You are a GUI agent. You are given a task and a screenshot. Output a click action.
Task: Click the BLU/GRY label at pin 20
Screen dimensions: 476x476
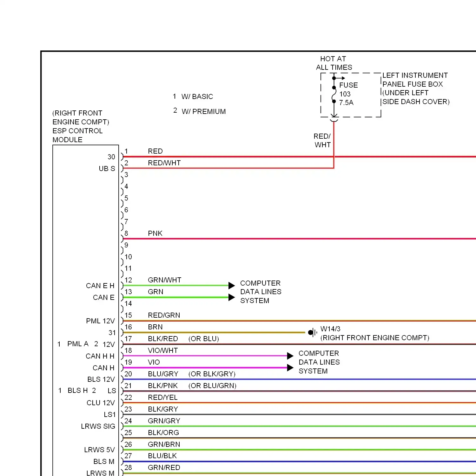[x=163, y=374]
